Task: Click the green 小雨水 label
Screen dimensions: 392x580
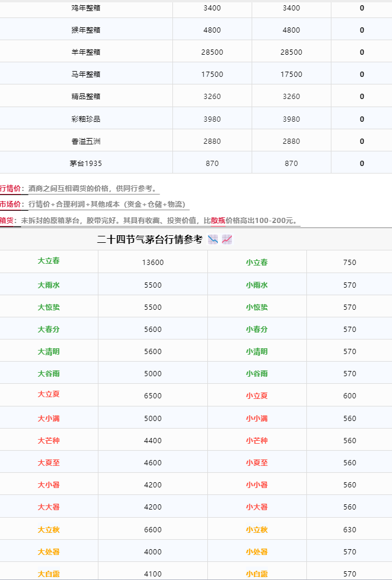Action: coord(257,285)
